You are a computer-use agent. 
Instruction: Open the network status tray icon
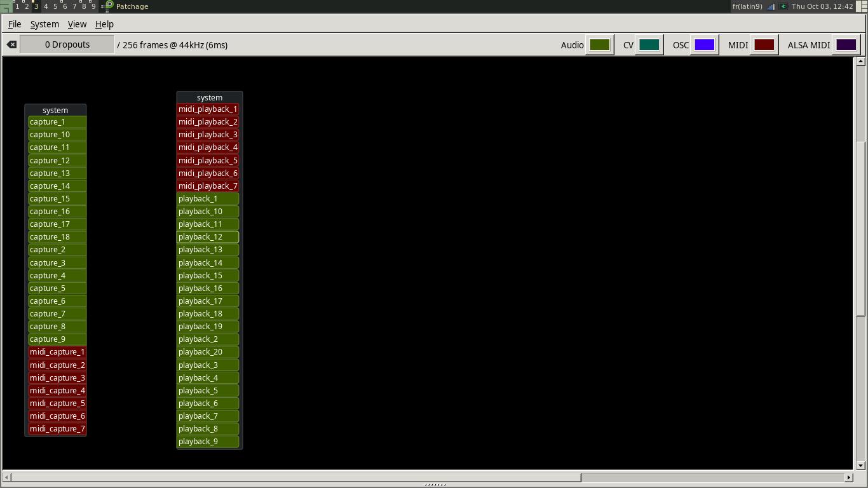pos(771,6)
